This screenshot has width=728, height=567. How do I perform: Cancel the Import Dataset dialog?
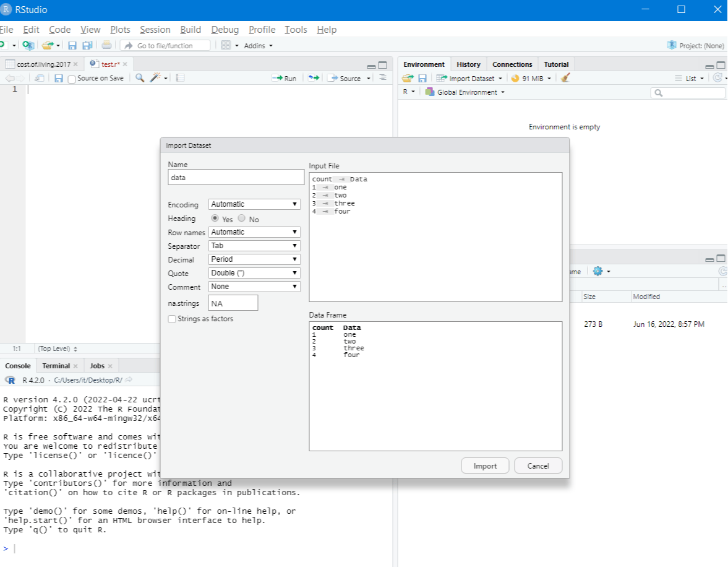tap(537, 465)
